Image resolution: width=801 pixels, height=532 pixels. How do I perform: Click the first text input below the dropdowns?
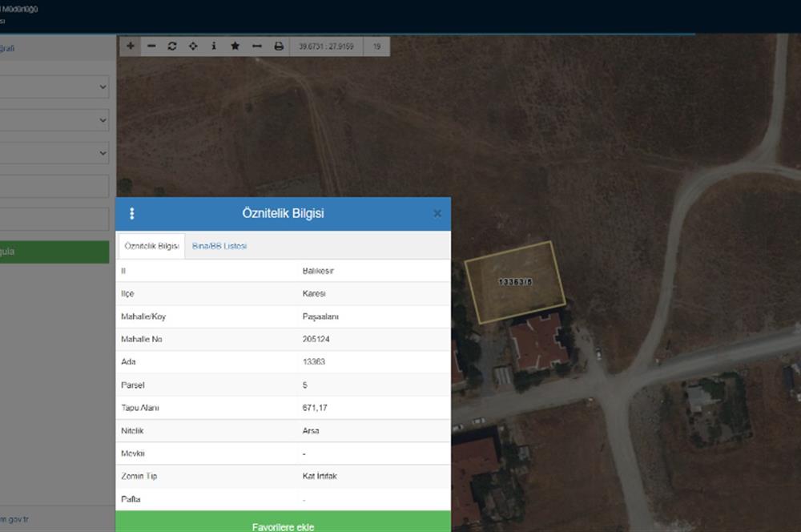pos(54,186)
